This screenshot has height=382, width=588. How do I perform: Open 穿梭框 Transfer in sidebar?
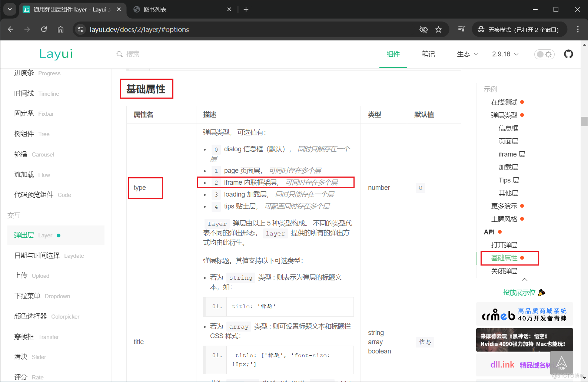click(x=37, y=337)
